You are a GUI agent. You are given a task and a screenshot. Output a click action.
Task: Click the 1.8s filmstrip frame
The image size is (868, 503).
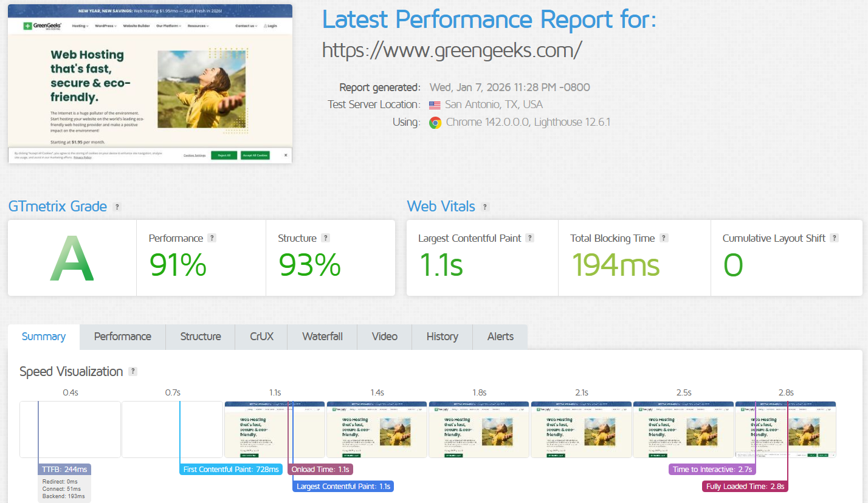click(x=479, y=429)
